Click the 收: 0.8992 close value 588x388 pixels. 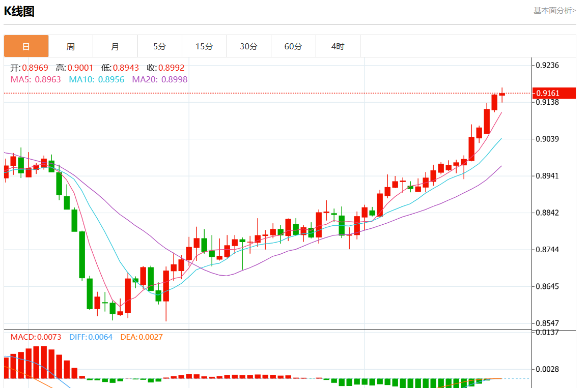click(165, 68)
